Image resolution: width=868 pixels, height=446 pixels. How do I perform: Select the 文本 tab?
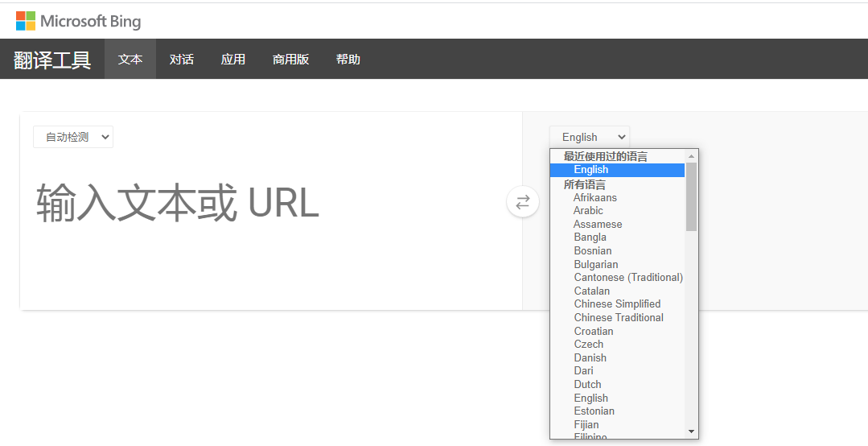pos(130,59)
